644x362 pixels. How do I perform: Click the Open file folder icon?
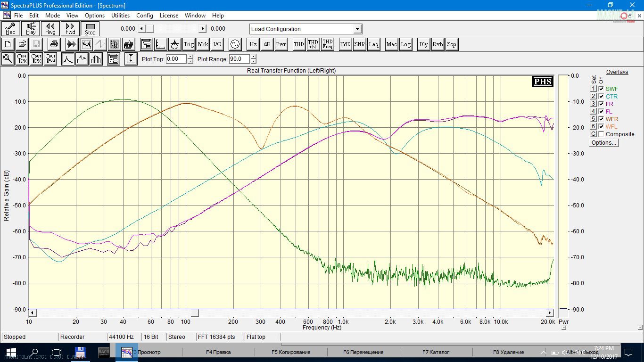[x=22, y=44]
